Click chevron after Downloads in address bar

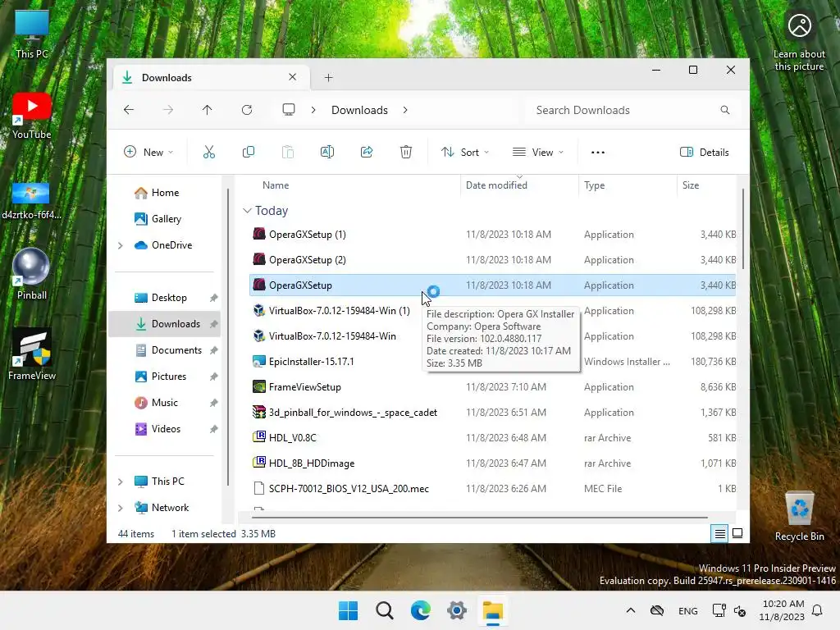coord(405,110)
